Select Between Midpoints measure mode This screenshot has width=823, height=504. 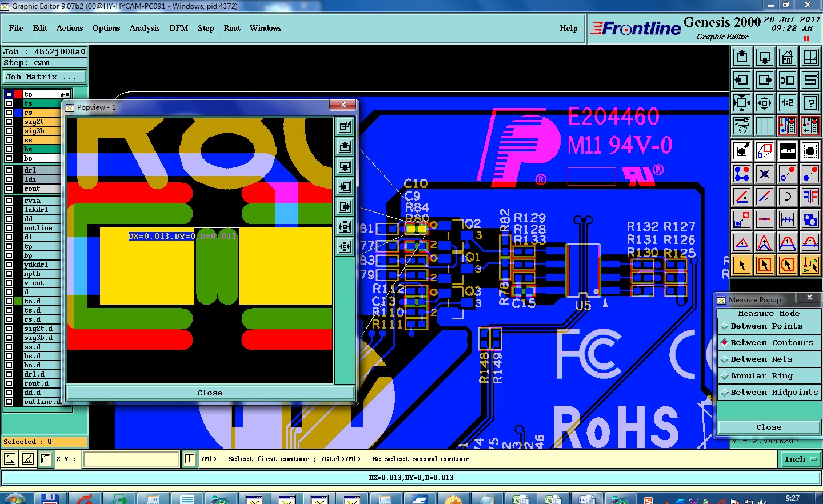click(769, 393)
